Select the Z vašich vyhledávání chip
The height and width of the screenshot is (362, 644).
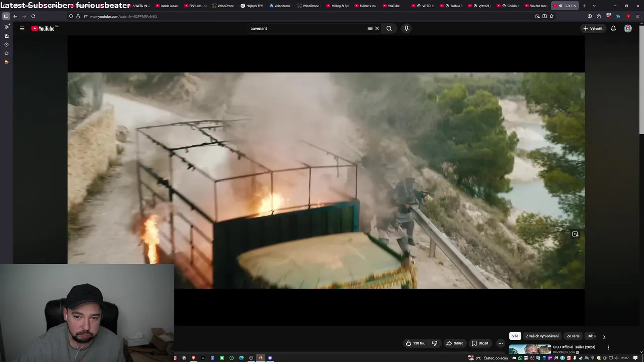(542, 336)
